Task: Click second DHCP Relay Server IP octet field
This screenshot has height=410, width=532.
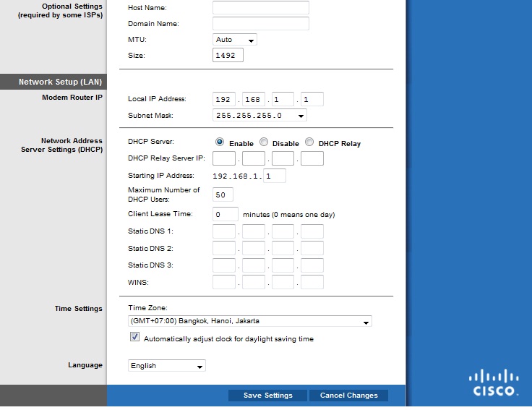Action: tap(253, 158)
